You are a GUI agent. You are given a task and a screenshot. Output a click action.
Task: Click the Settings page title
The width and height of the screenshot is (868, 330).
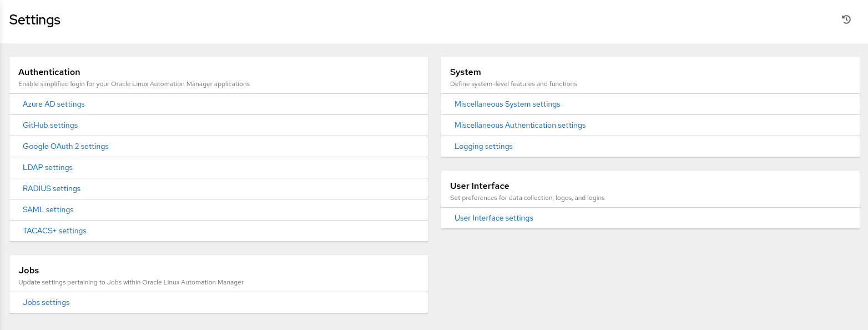35,20
